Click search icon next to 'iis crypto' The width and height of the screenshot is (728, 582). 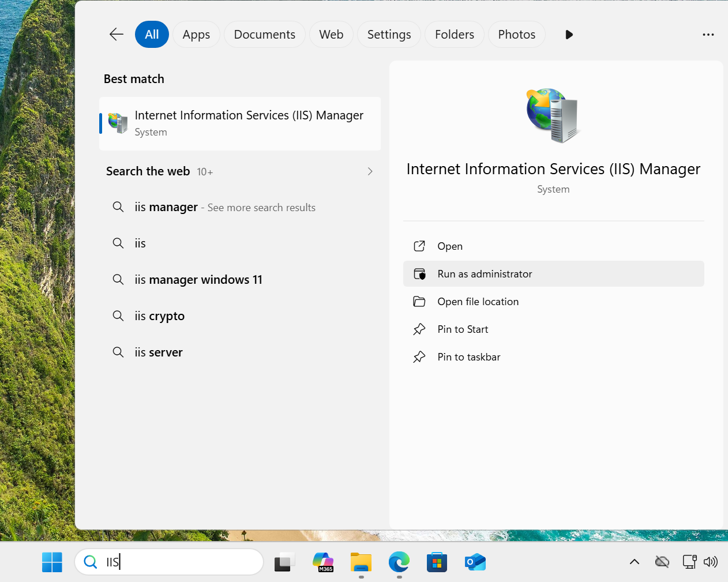click(118, 316)
